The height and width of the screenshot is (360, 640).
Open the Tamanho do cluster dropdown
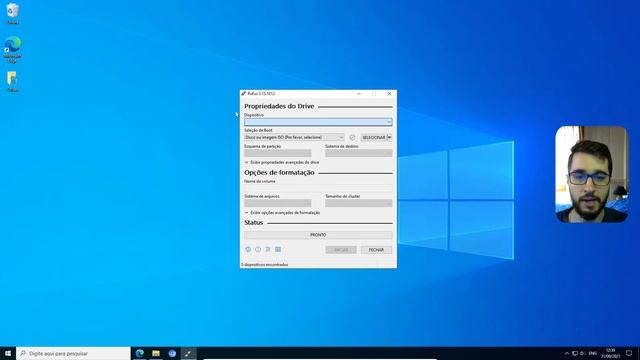358,203
